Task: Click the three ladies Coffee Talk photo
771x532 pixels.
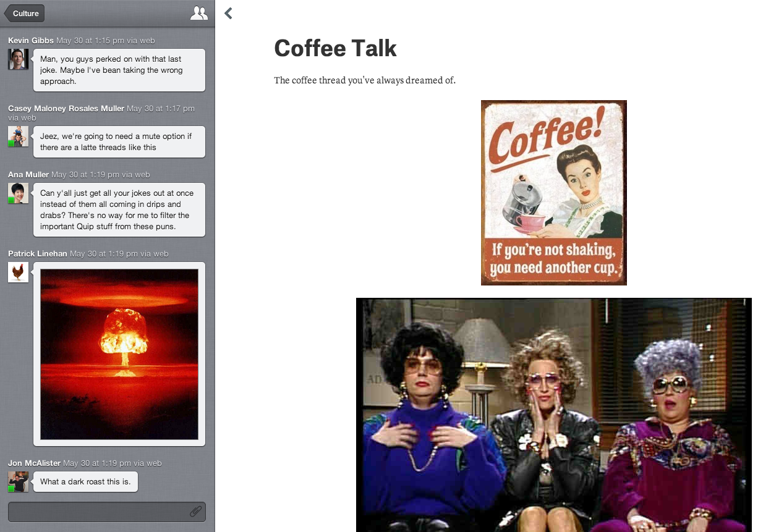Action: pyautogui.click(x=554, y=415)
